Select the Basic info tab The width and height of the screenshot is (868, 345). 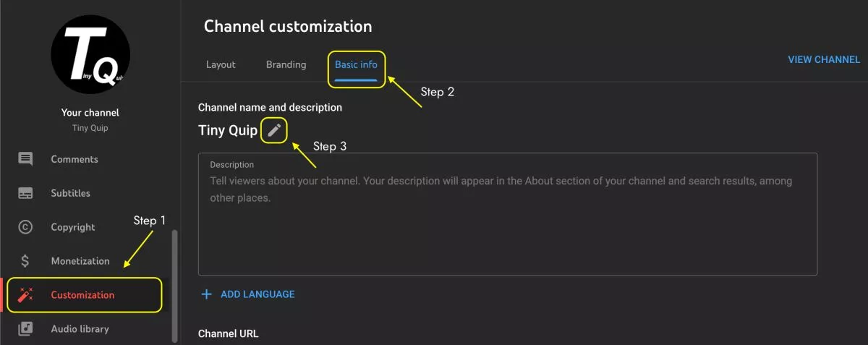(x=356, y=64)
